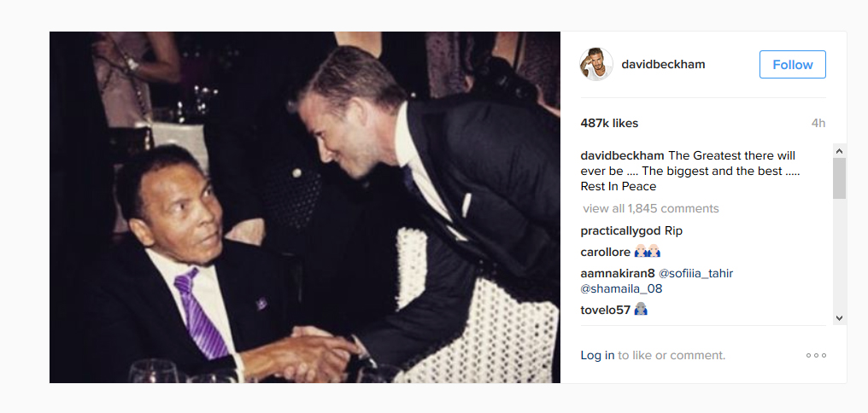Click the 4h post timestamp
Image resolution: width=868 pixels, height=413 pixels.
click(x=818, y=124)
